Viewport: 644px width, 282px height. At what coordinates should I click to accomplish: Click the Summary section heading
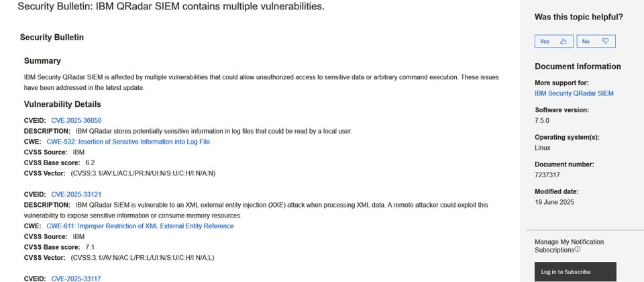click(42, 61)
